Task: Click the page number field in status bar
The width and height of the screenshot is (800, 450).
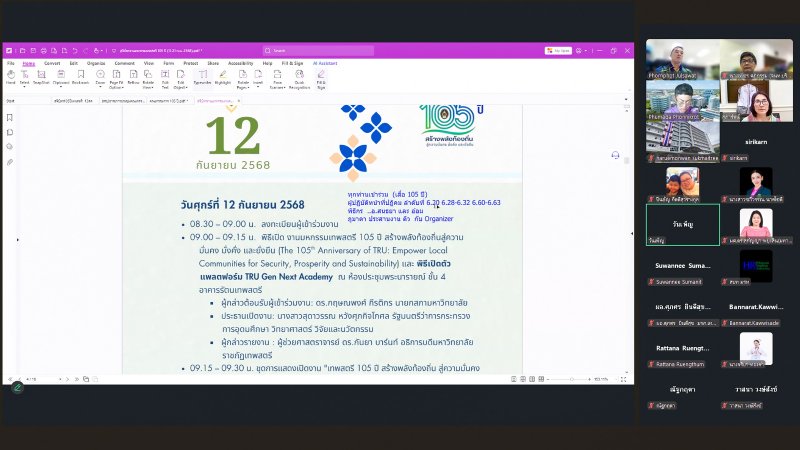Action: coord(41,379)
